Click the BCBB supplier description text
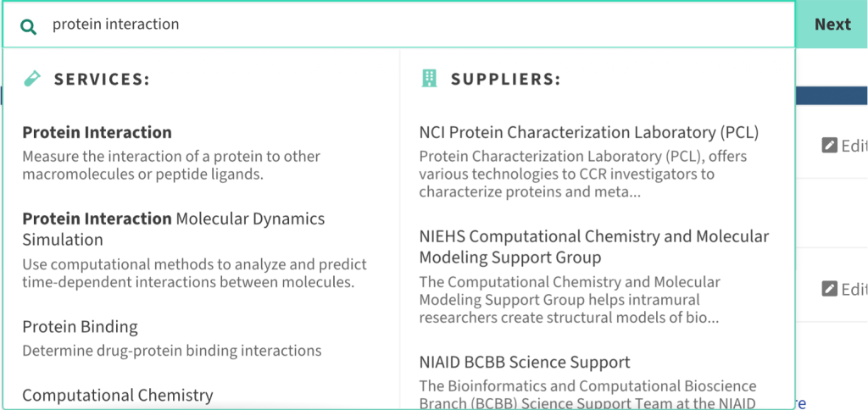Viewport: 868px width, 410px height. [x=587, y=393]
